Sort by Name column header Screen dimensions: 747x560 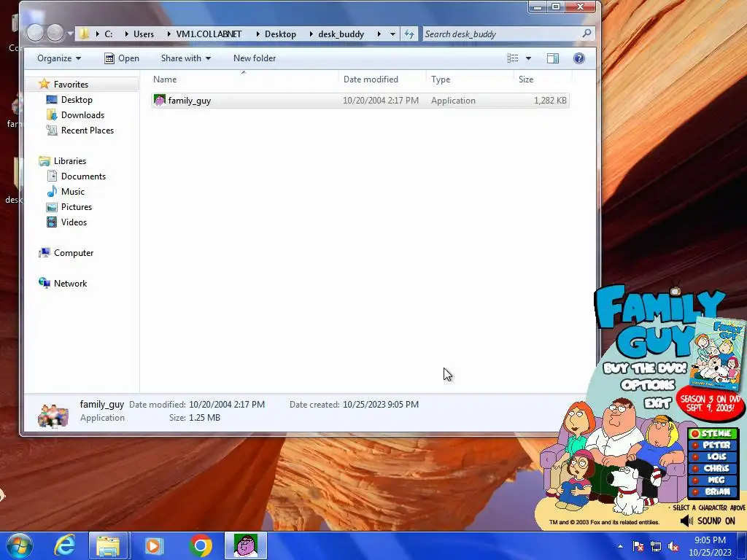tap(244, 79)
